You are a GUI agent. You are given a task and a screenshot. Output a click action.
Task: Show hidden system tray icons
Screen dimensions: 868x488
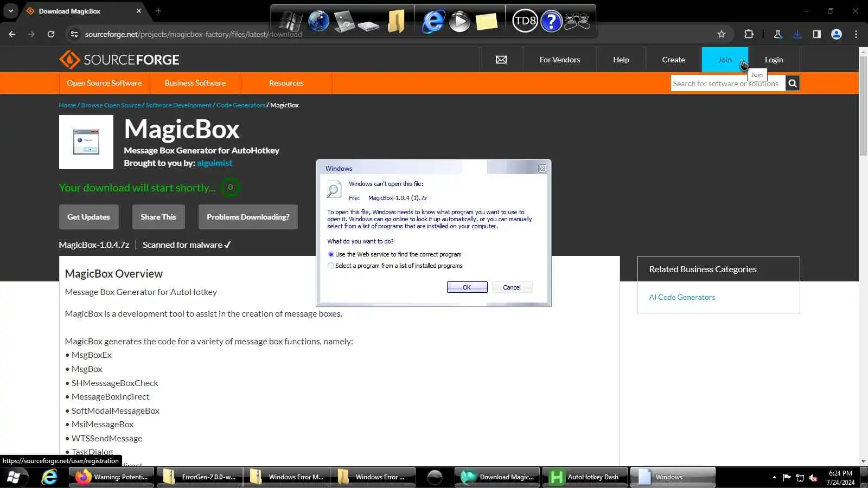coord(774,478)
